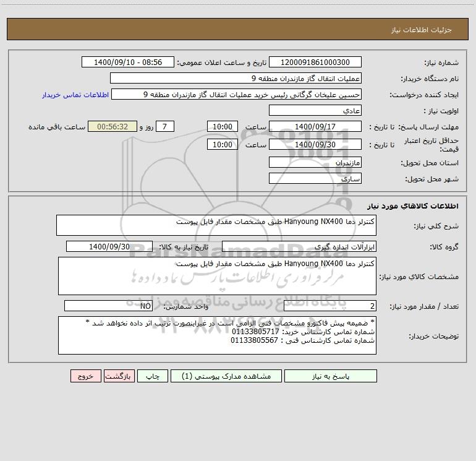Viewport: 476px width, 461px height.
Task: Click label 'گروه کالا:'
Action: (444, 247)
